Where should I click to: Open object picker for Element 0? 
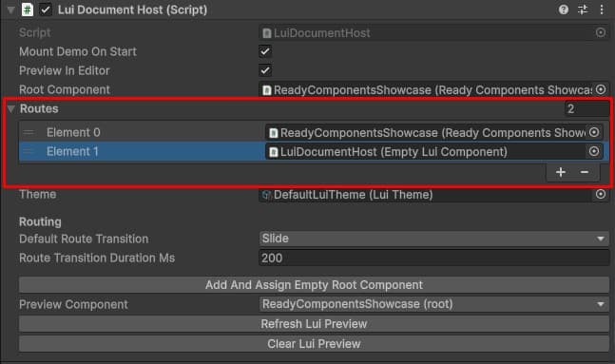coord(594,132)
